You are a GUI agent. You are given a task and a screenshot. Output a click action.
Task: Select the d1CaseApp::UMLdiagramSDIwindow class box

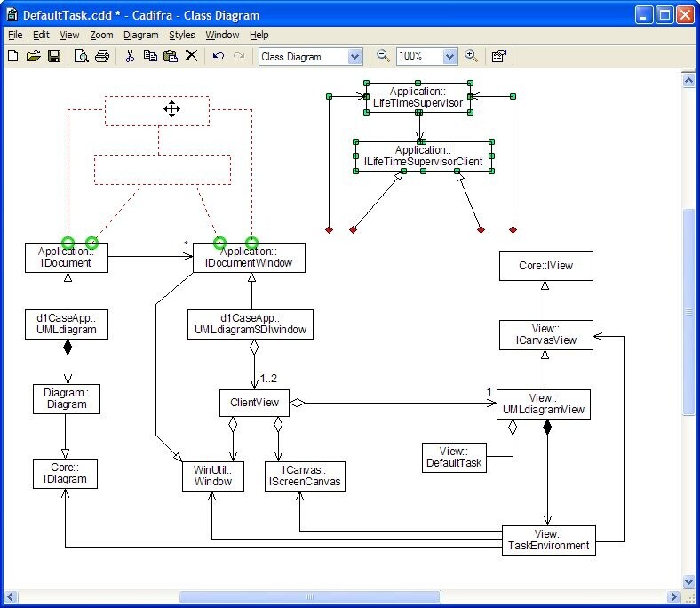click(251, 324)
